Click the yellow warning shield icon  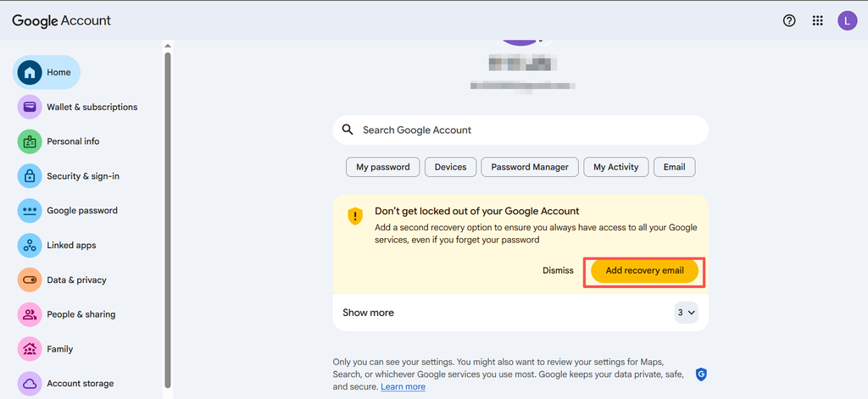355,216
